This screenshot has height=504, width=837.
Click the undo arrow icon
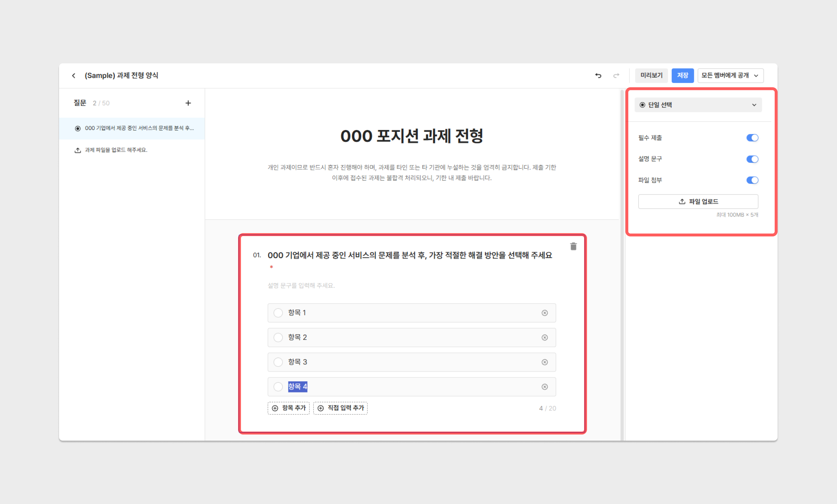pos(598,76)
